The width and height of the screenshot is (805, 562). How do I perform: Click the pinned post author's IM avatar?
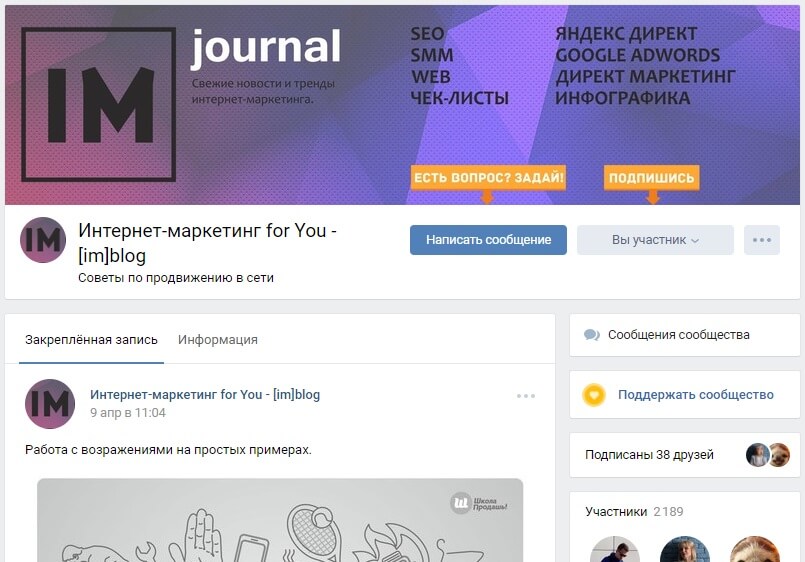pyautogui.click(x=50, y=404)
